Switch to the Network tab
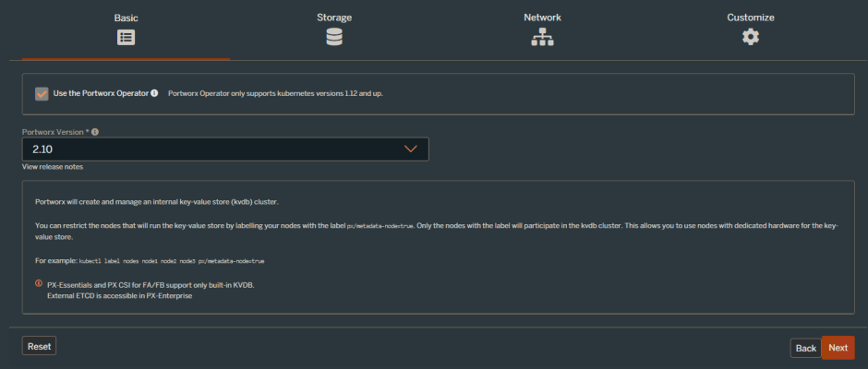Screen dimensions: 868x369 (542, 18)
